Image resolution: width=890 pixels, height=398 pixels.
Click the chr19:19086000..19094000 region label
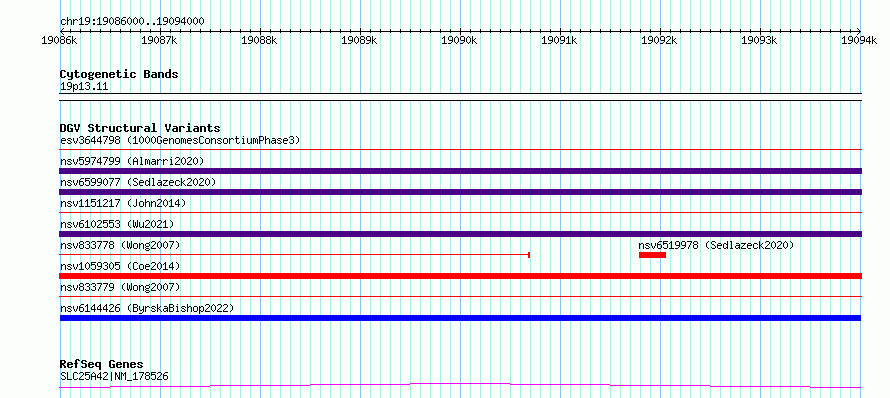(132, 22)
